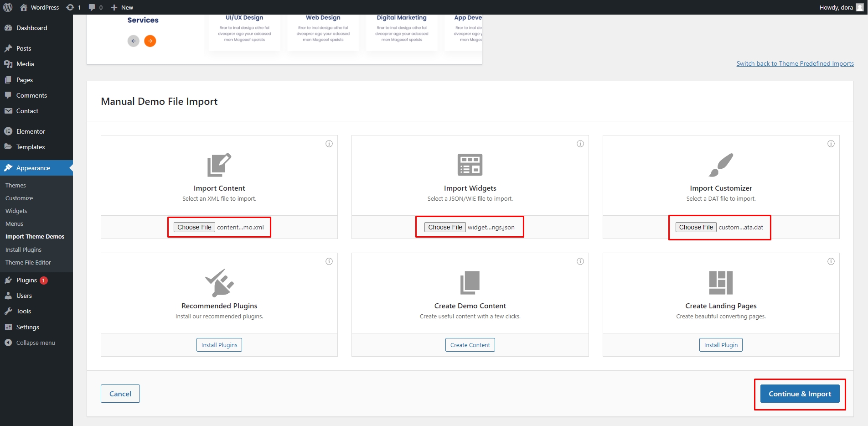The height and width of the screenshot is (426, 868).
Task: Click the info icon on Import Widgets card
Action: click(x=580, y=144)
